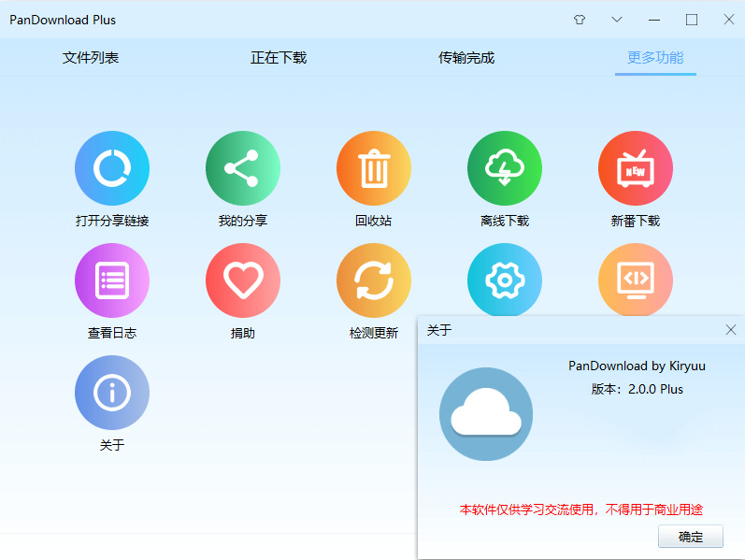This screenshot has height=560, width=745.
Task: Click the 关于 info icon
Action: (112, 393)
